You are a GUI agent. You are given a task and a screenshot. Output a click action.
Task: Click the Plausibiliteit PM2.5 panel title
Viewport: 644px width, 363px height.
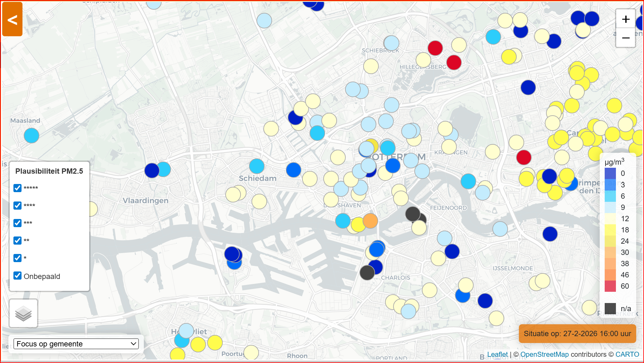point(49,171)
